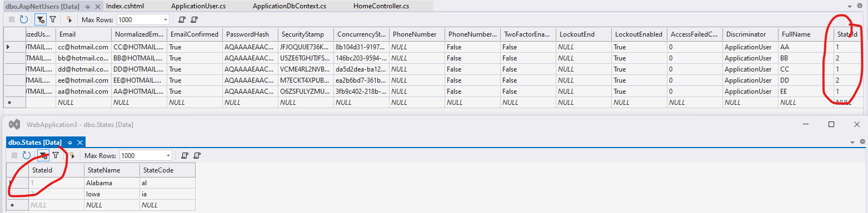Switch to the Index.cshtml tab

click(x=126, y=6)
